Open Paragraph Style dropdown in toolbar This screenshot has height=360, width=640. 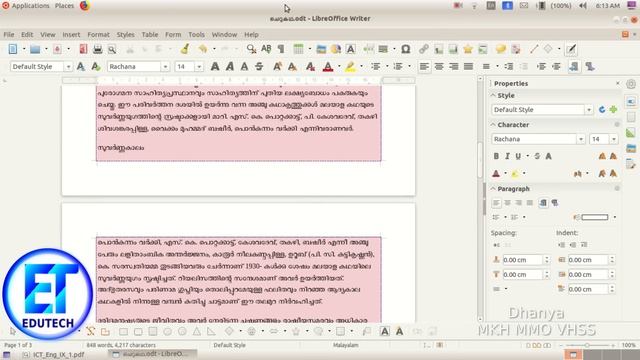tap(68, 67)
